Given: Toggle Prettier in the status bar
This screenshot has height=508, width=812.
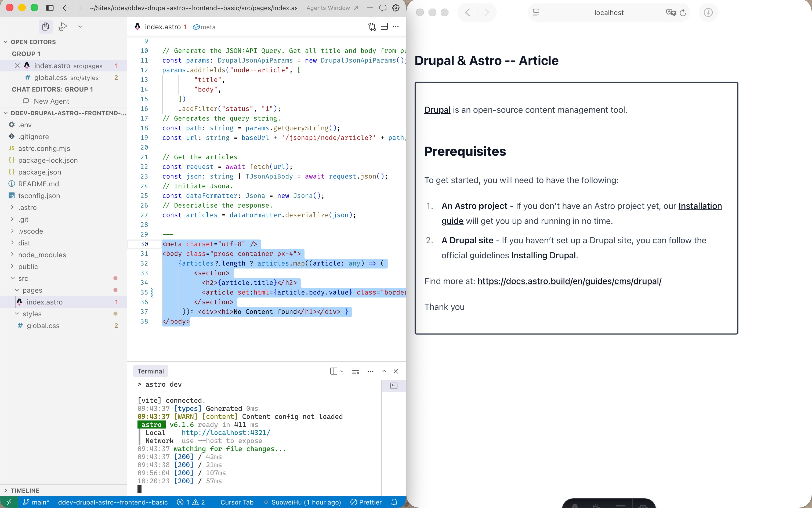Looking at the screenshot, I should 366,502.
